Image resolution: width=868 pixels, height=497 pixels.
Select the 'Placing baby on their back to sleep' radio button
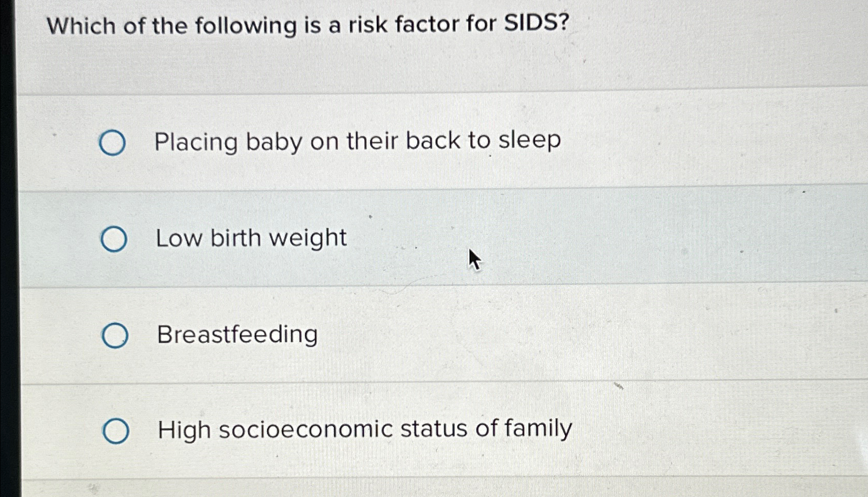click(114, 142)
